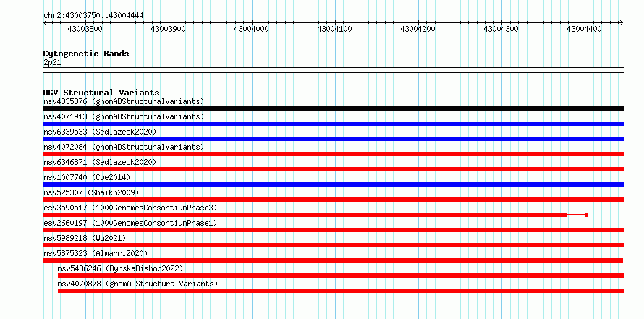Open the nsv4070878 gnomADStructuralVariants label

(137, 284)
